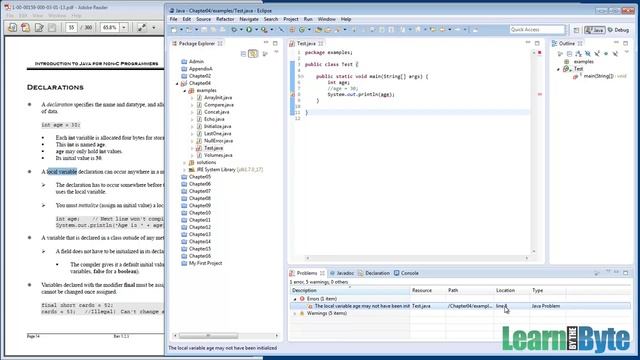Click Fit Page tool in Adobe Reader
This screenshot has height=360, width=640.
pyautogui.click(x=142, y=27)
